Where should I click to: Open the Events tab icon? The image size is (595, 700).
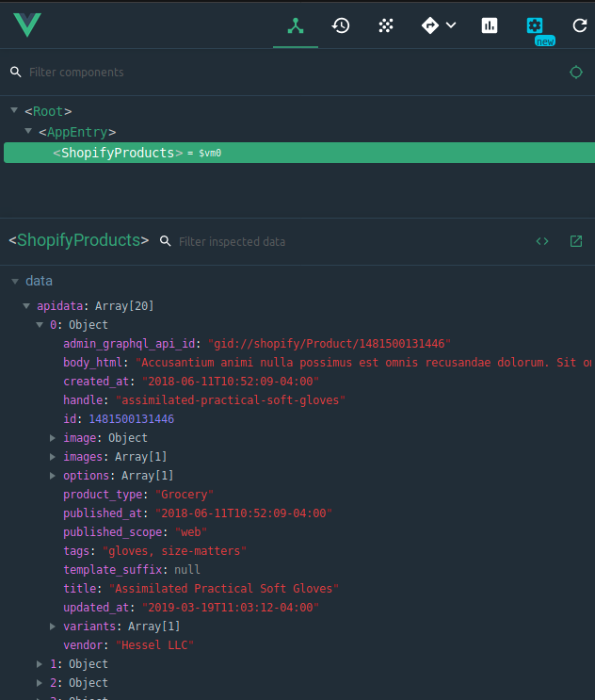click(386, 25)
